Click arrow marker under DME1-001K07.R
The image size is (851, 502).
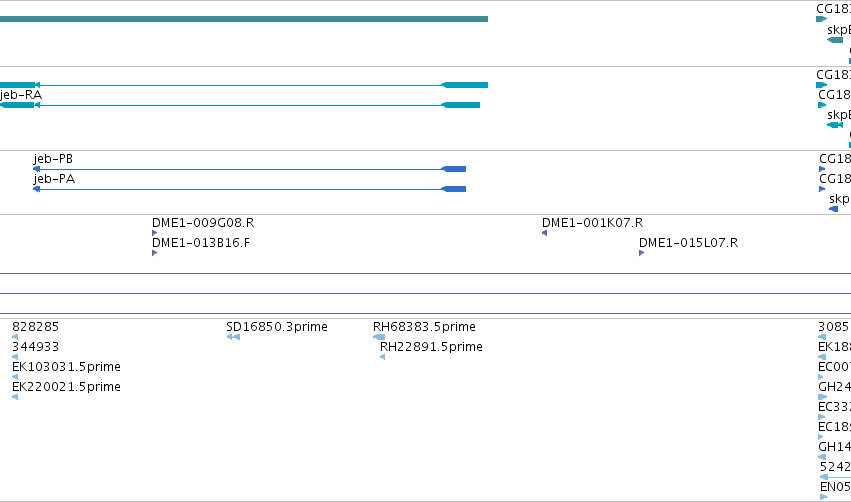(544, 233)
